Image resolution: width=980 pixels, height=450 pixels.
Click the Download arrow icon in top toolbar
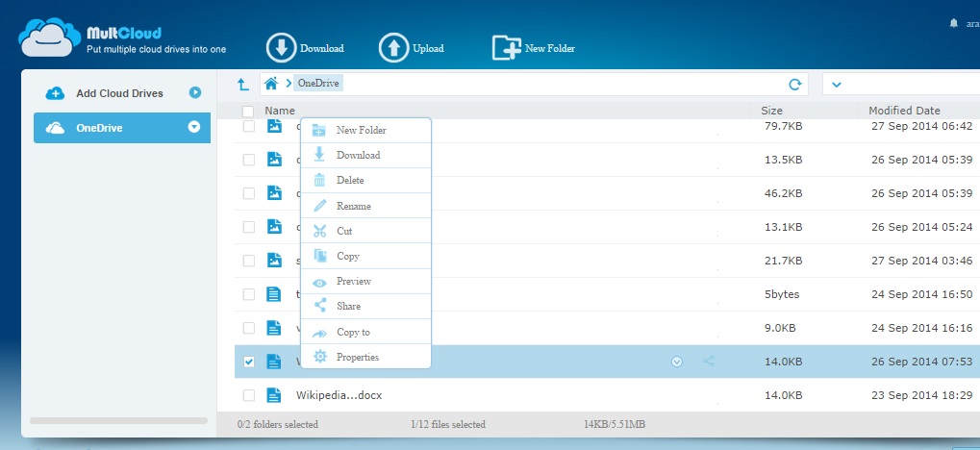pos(281,48)
